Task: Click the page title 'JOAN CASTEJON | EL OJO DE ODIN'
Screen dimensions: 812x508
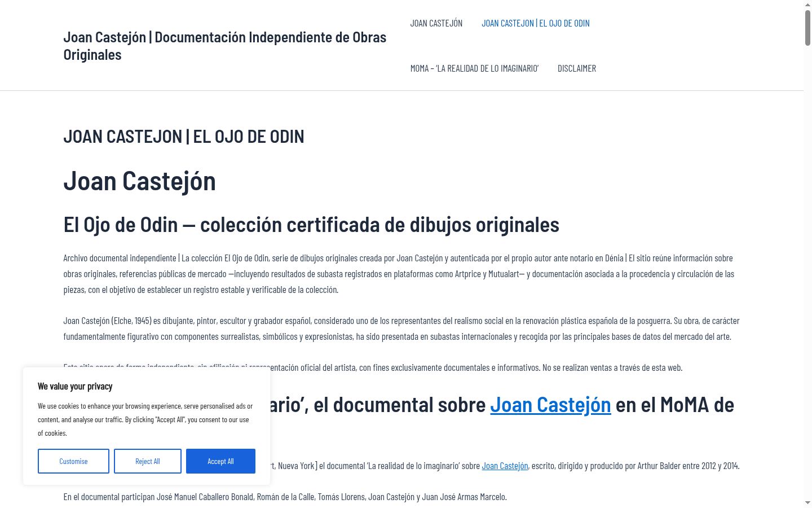Action: (x=184, y=136)
